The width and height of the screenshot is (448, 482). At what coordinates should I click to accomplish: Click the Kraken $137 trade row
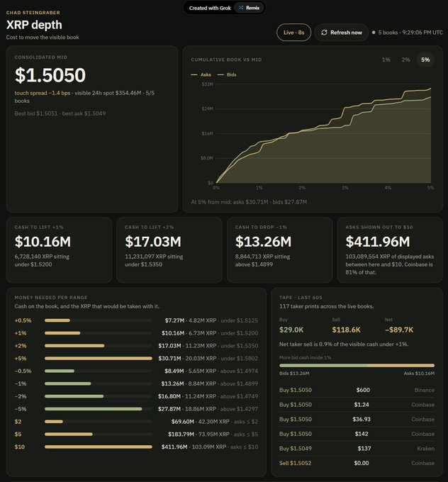pos(357,449)
